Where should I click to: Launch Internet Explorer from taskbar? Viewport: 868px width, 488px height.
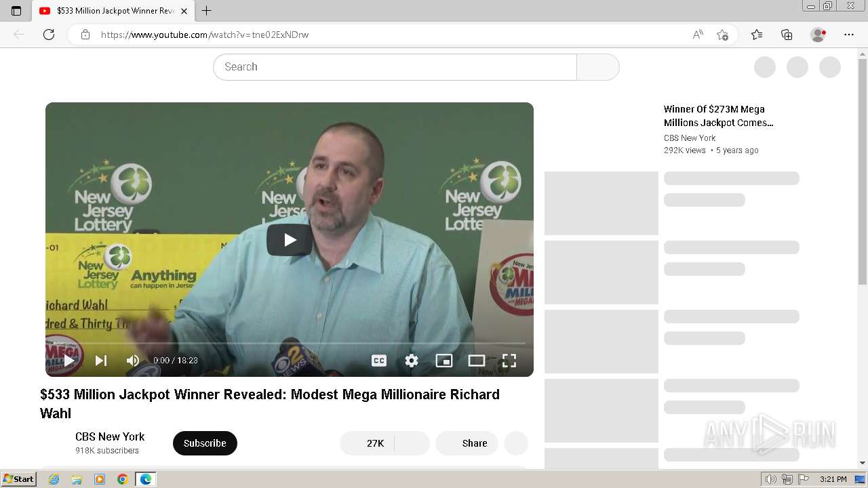point(54,479)
